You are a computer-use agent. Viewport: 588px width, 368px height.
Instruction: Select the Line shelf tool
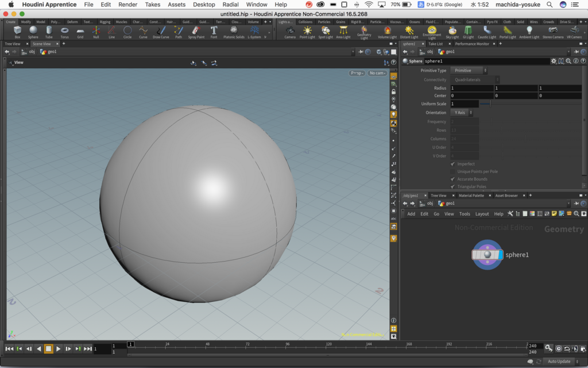tap(112, 32)
